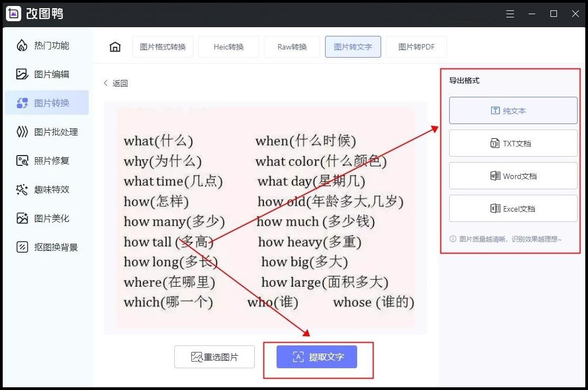Click the 图片转换 sidebar icon
Screen dimensions: 588x390
point(22,103)
